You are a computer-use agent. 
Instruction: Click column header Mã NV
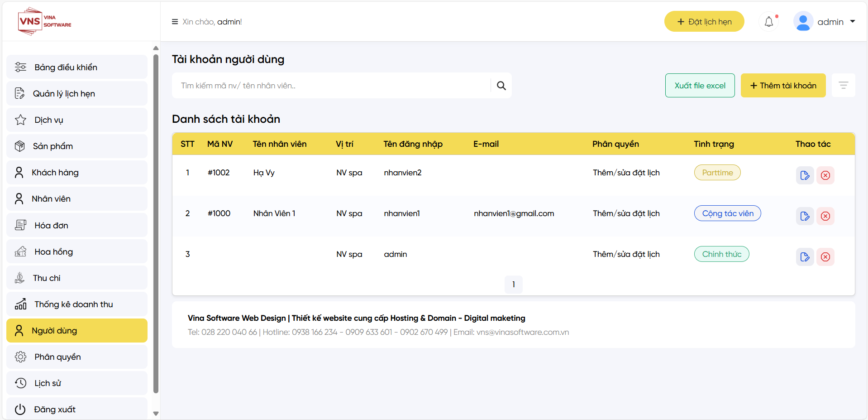point(220,144)
